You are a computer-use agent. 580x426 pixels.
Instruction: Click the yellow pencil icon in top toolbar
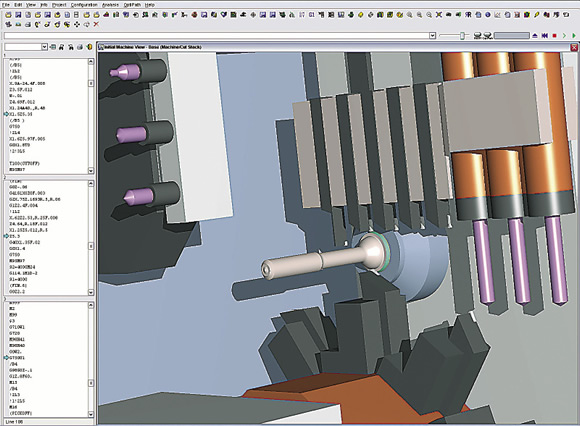pos(536,15)
